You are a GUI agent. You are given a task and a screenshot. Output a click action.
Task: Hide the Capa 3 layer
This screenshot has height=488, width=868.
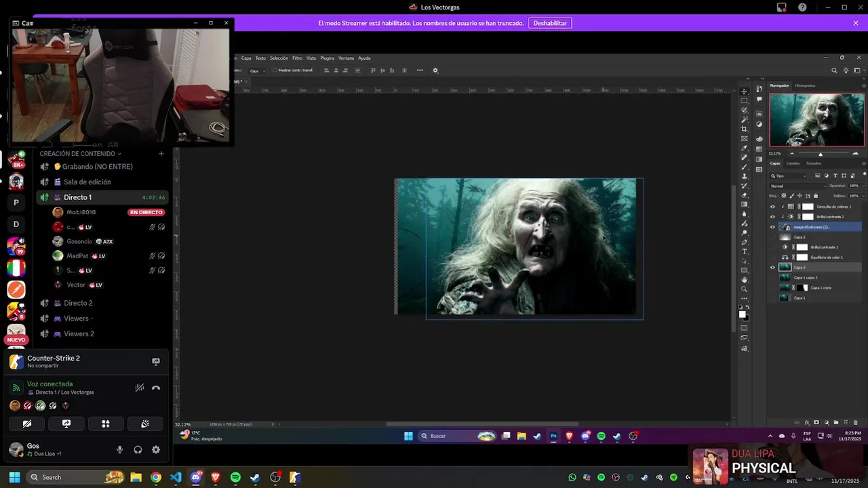[772, 268]
